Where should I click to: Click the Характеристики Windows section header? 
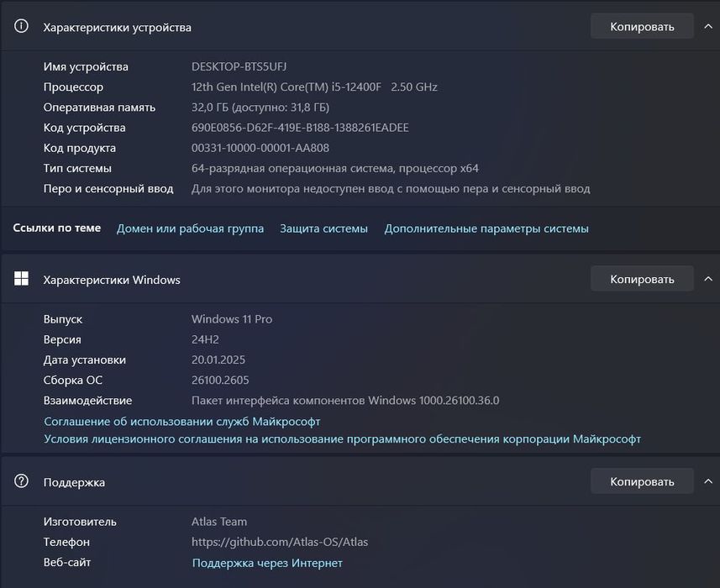(x=112, y=280)
